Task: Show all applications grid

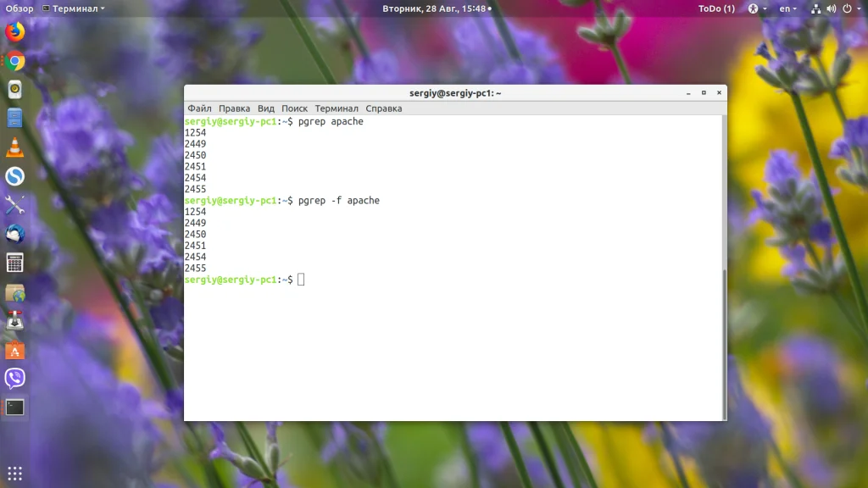Action: 15,474
